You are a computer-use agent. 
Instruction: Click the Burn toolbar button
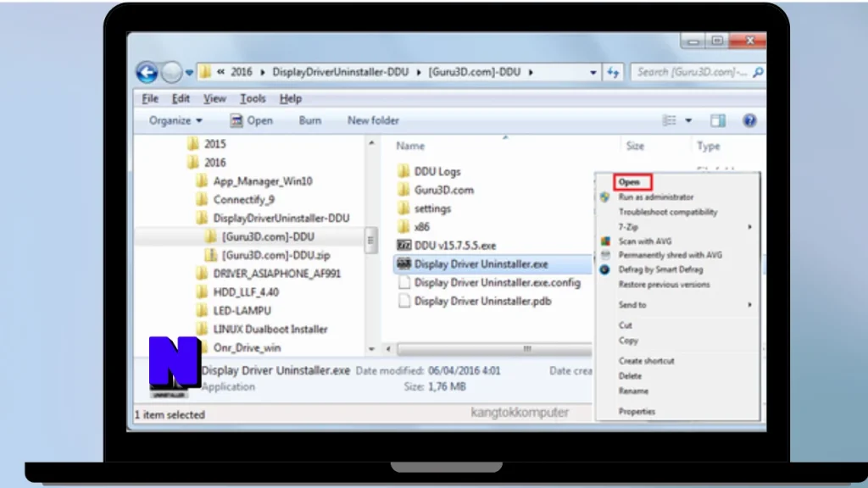[x=310, y=120]
